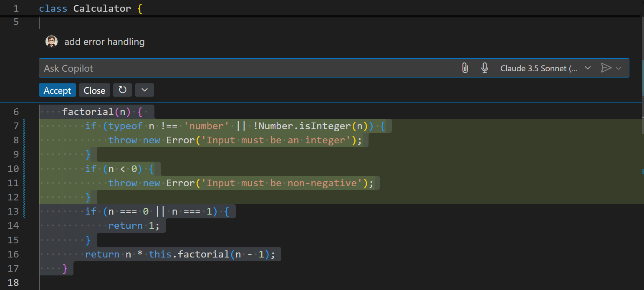Click the previous prompt 'add error handling'
The height and width of the screenshot is (290, 644).
click(x=104, y=41)
